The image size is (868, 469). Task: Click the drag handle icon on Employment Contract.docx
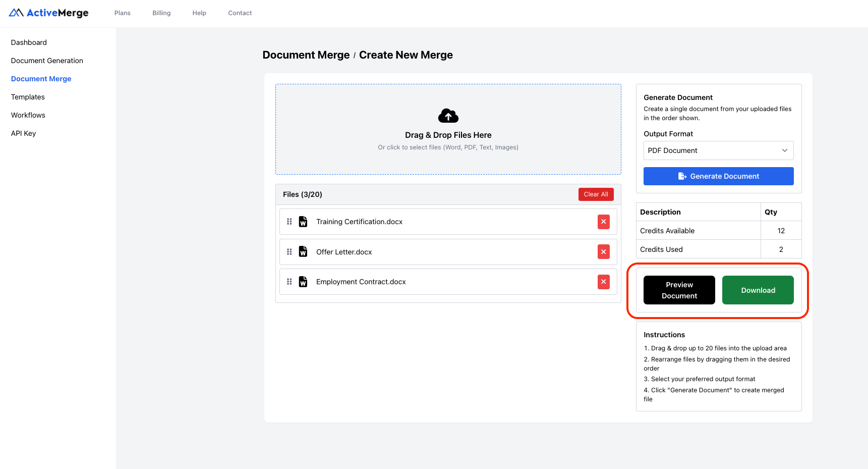pyautogui.click(x=290, y=282)
